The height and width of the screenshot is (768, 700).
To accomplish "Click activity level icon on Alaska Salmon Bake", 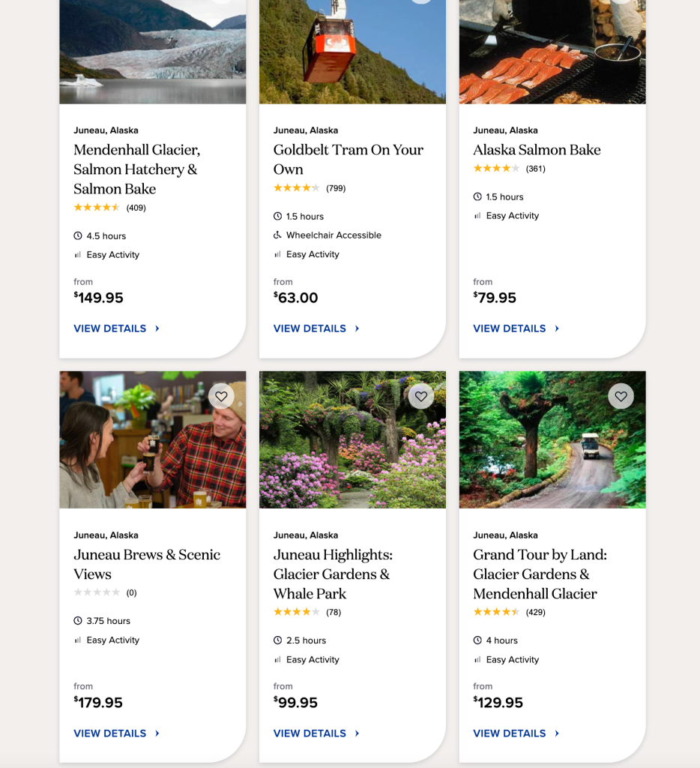I will (477, 216).
